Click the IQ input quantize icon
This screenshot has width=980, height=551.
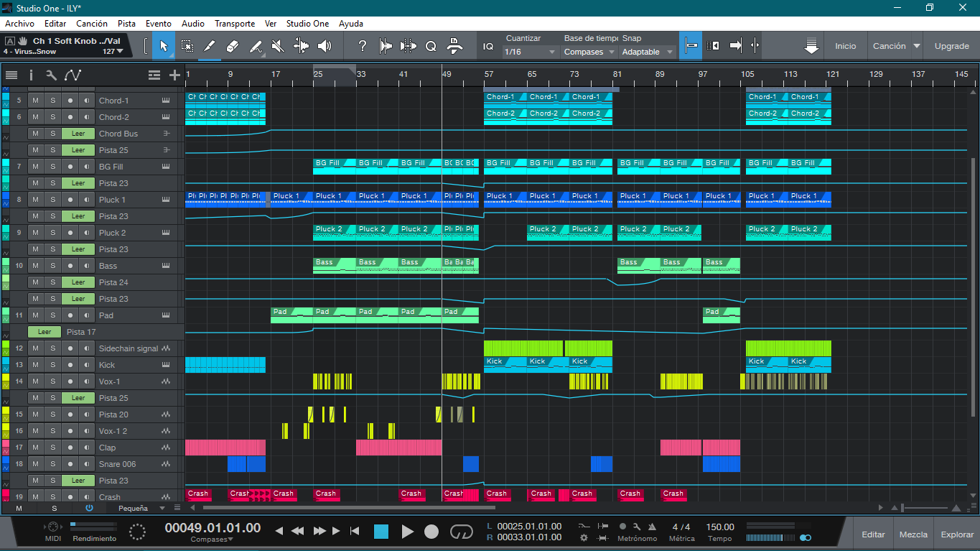click(x=488, y=46)
